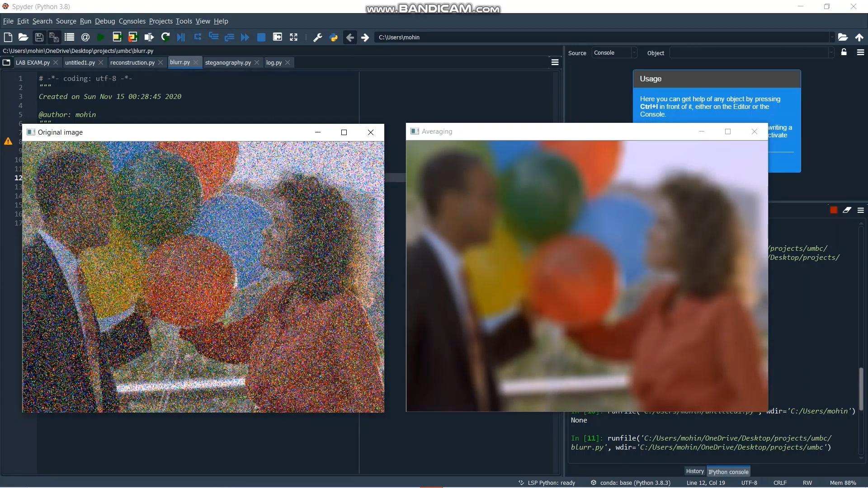Open the PYTHONPATH manager Python icon

point(334,38)
